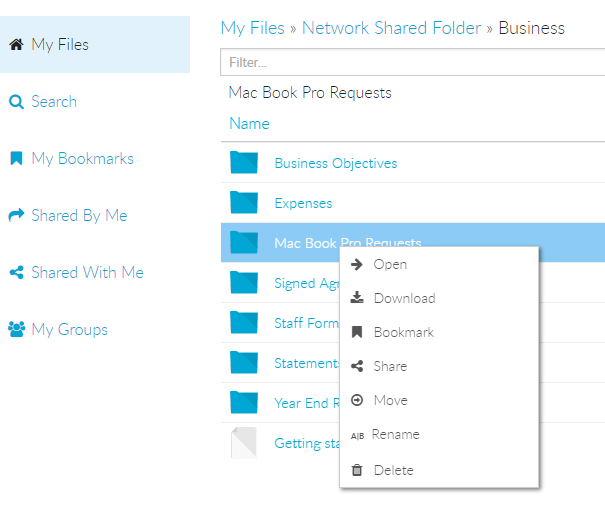Open the Getting started file name
Image resolution: width=605 pixels, height=510 pixels.
(307, 443)
